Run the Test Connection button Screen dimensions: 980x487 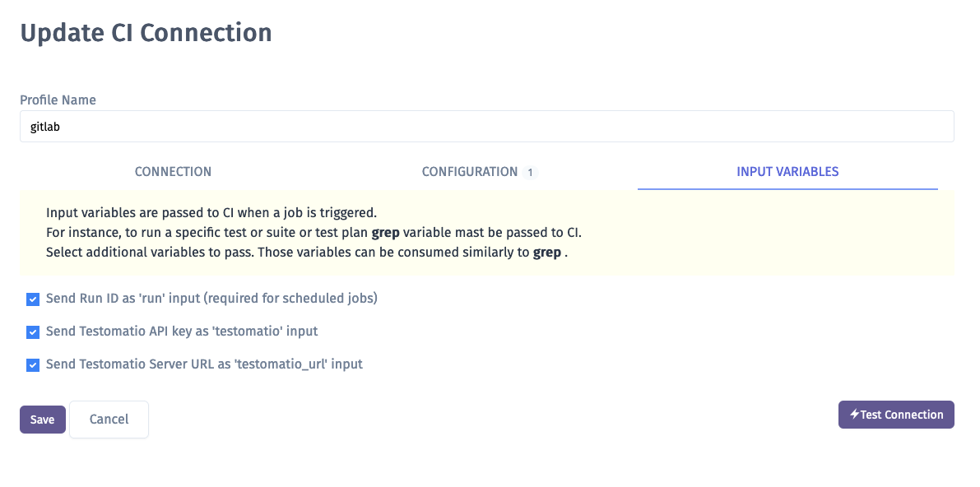896,415
